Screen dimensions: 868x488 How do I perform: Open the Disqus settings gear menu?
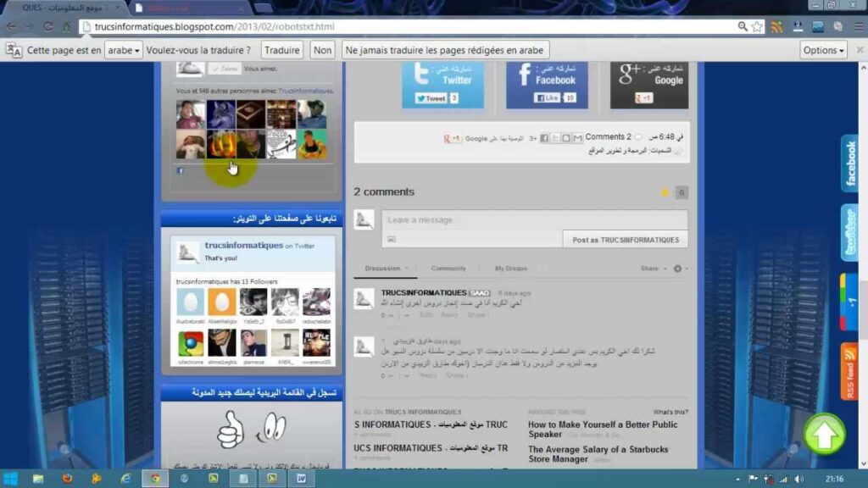[678, 269]
